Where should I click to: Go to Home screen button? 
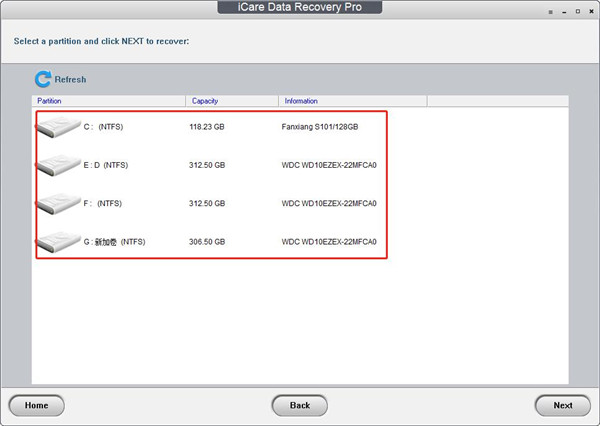click(36, 405)
